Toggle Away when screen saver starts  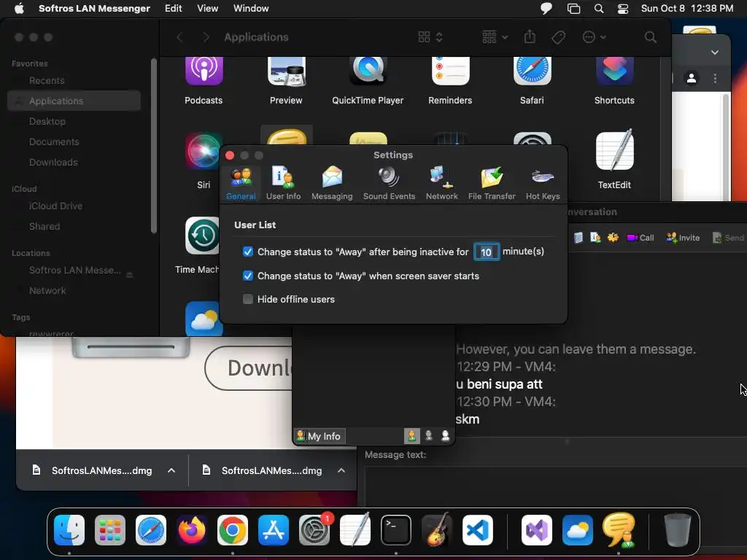pyautogui.click(x=248, y=276)
